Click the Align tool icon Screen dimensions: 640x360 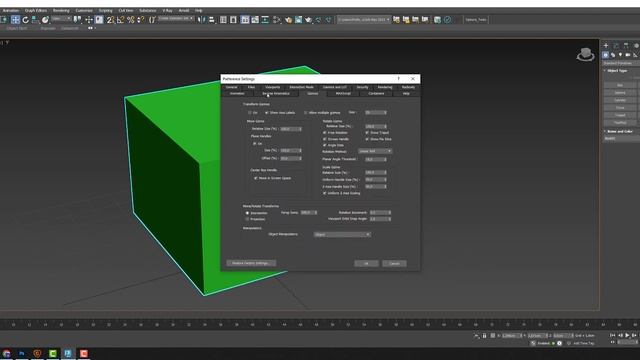point(211,20)
